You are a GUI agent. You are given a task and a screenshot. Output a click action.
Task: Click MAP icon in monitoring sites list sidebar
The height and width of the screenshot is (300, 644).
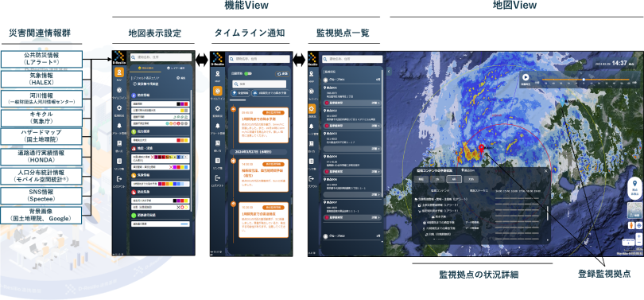pos(312,72)
